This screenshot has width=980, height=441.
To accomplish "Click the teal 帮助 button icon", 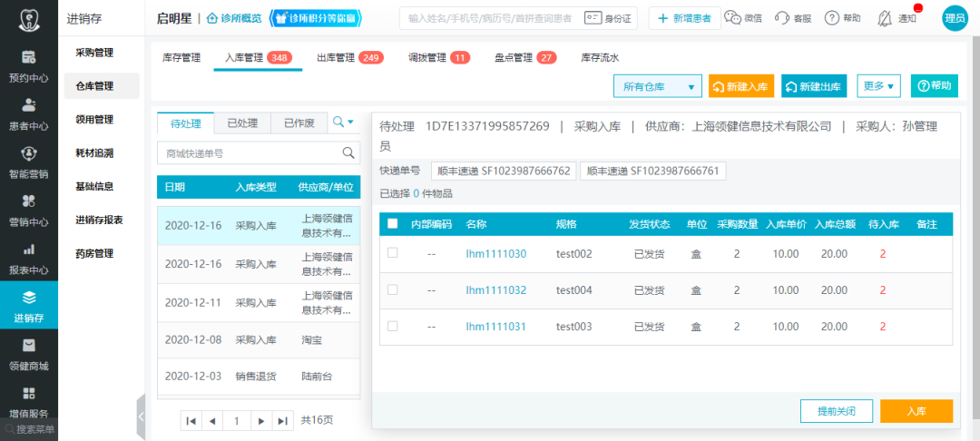I will 924,86.
